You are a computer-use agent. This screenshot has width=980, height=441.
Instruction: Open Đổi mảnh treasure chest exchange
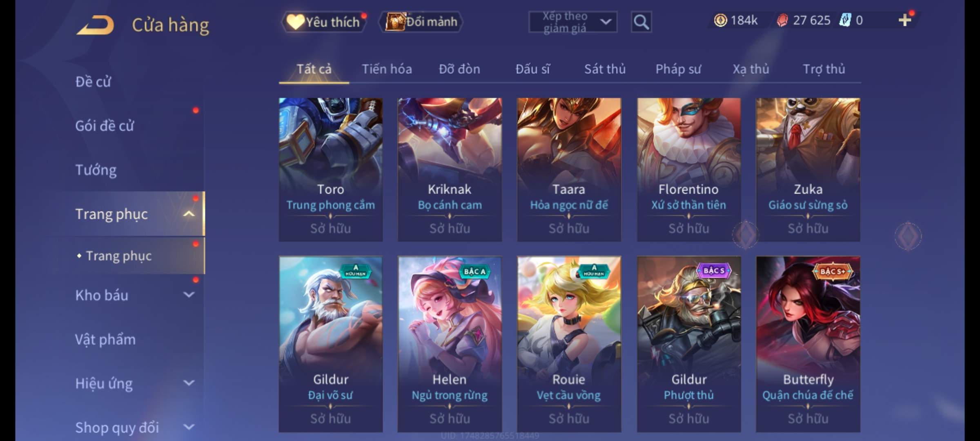click(x=421, y=22)
